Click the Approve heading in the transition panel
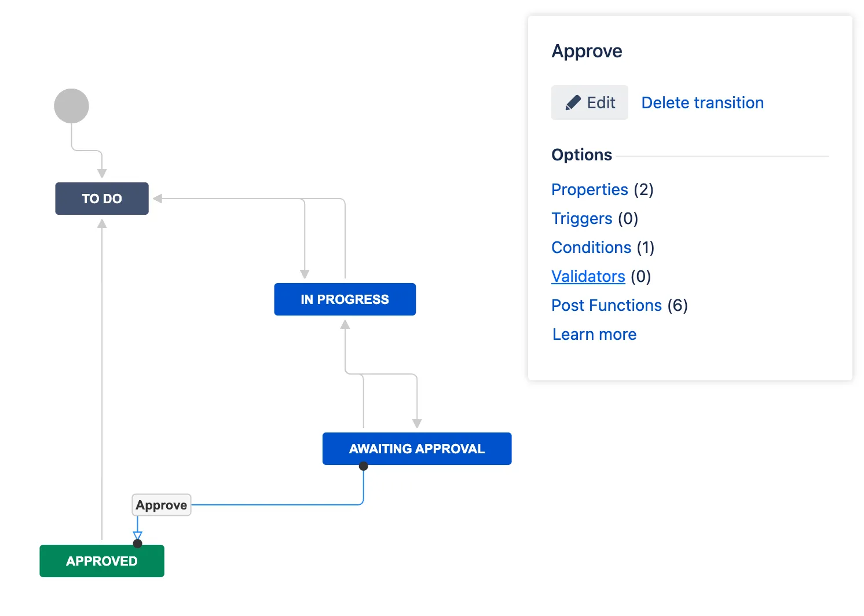Image resolution: width=864 pixels, height=616 pixels. coord(587,51)
